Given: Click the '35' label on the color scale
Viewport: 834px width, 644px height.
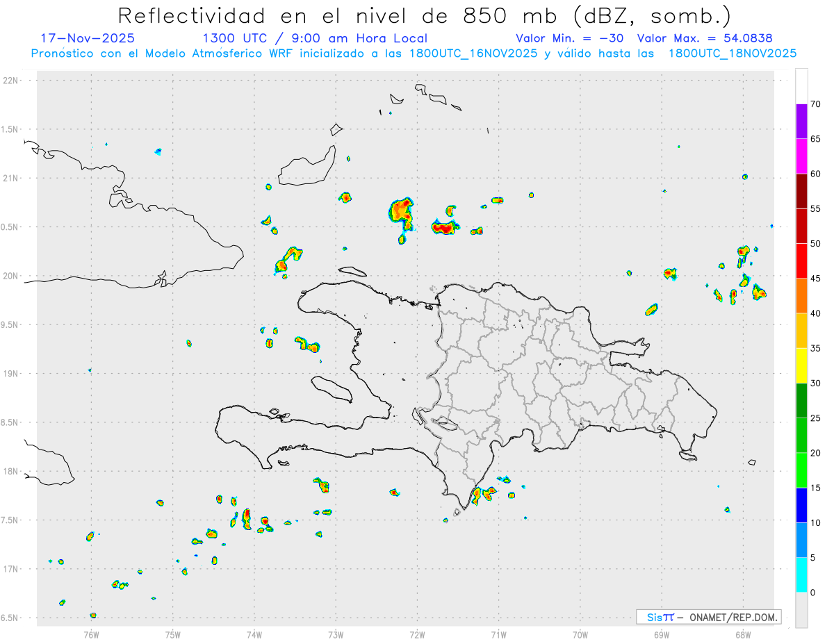Looking at the screenshot, I should click(816, 348).
